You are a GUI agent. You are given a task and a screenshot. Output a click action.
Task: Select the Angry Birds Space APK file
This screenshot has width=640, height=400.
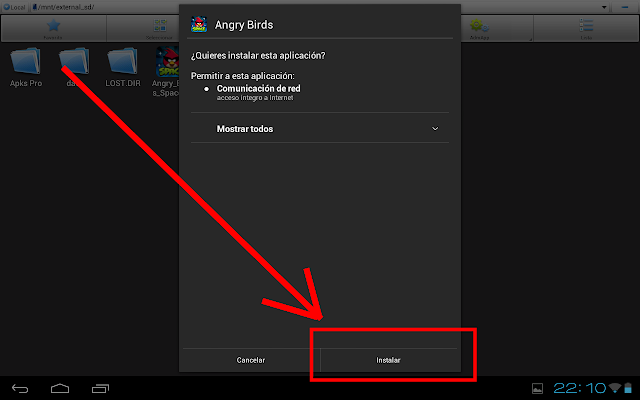[x=166, y=71]
